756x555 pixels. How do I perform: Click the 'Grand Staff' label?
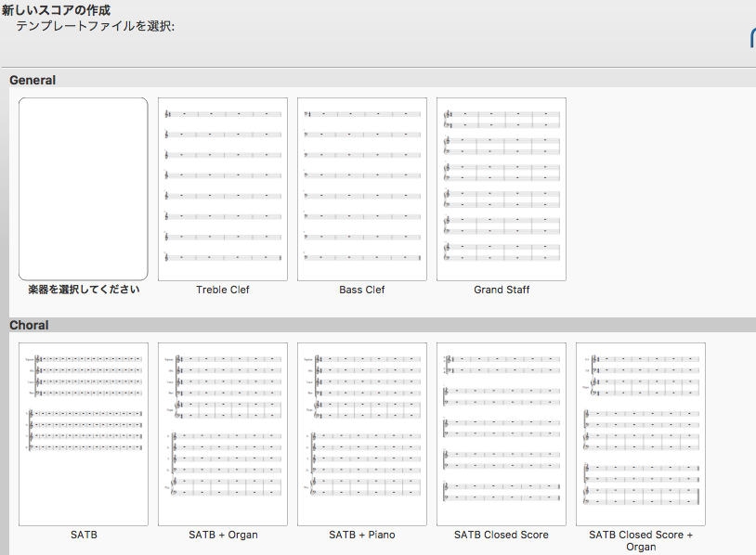coord(502,290)
